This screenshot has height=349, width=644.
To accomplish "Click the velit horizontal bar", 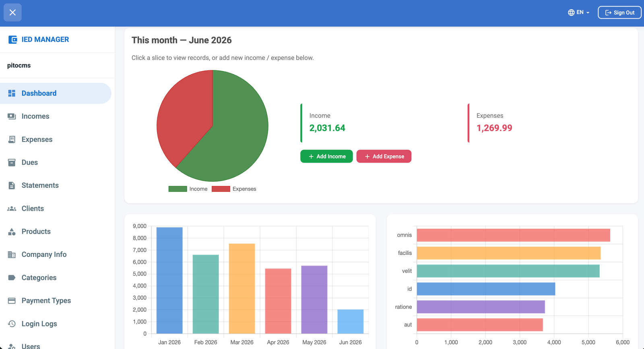I will [508, 271].
